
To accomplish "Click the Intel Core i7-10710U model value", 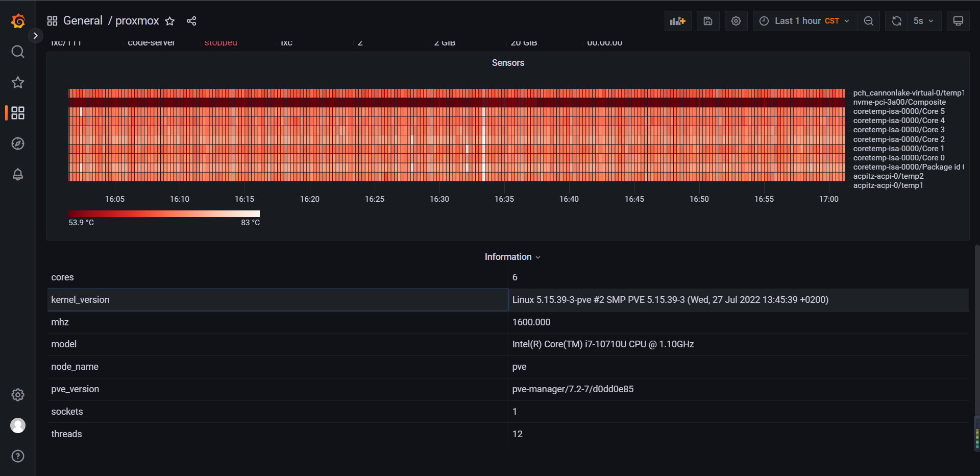I will pyautogui.click(x=603, y=344).
